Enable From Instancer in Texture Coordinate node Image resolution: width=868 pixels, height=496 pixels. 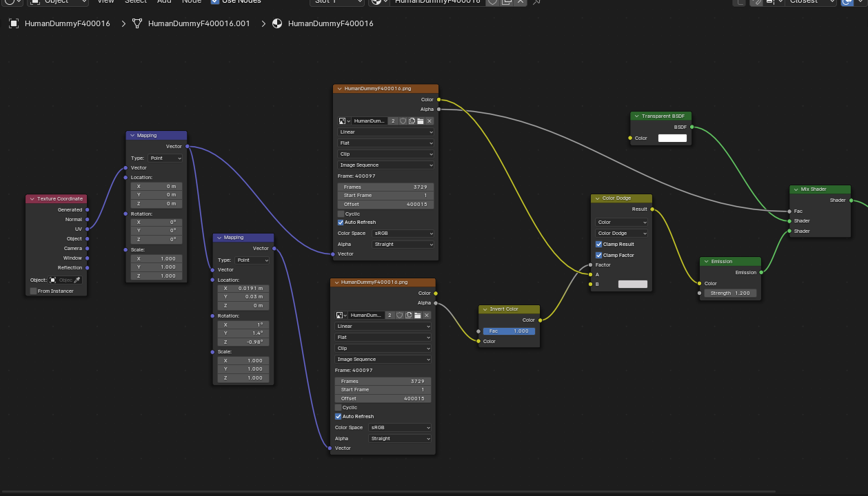33,291
